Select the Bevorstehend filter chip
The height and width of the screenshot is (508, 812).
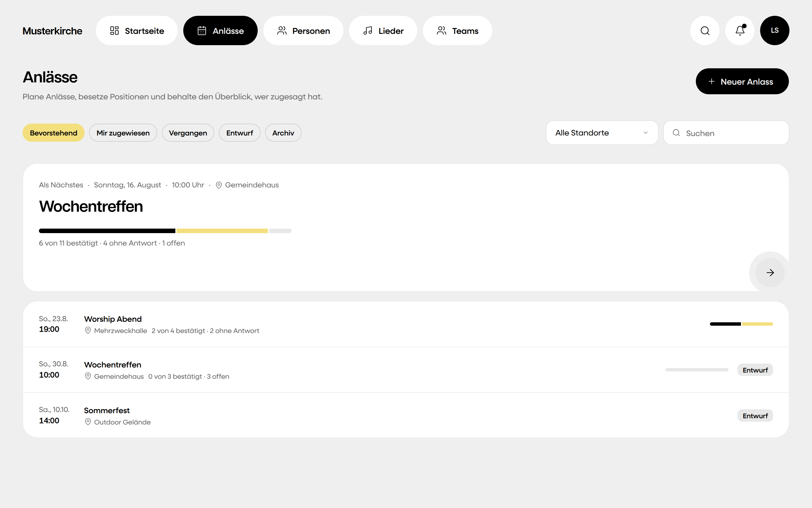(53, 133)
